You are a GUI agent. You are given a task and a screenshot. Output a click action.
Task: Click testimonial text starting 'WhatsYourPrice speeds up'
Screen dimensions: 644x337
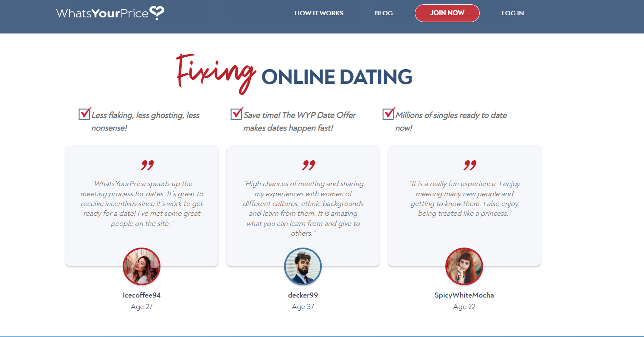[142, 203]
